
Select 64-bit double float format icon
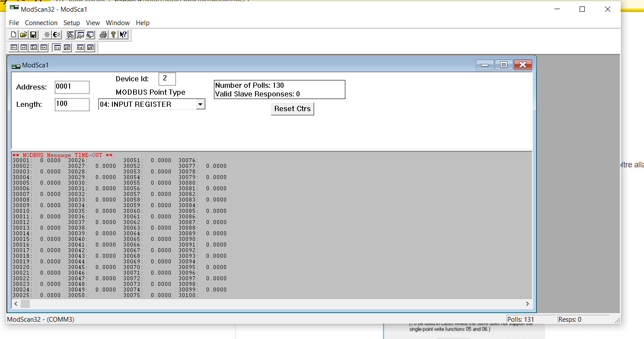80,48
